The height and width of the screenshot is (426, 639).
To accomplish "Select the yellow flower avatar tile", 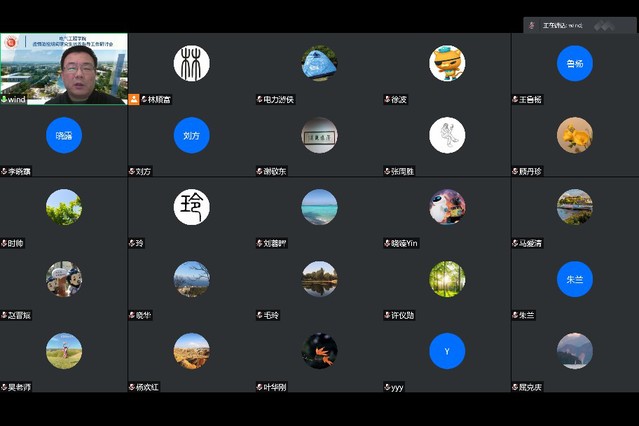I will tap(575, 135).
